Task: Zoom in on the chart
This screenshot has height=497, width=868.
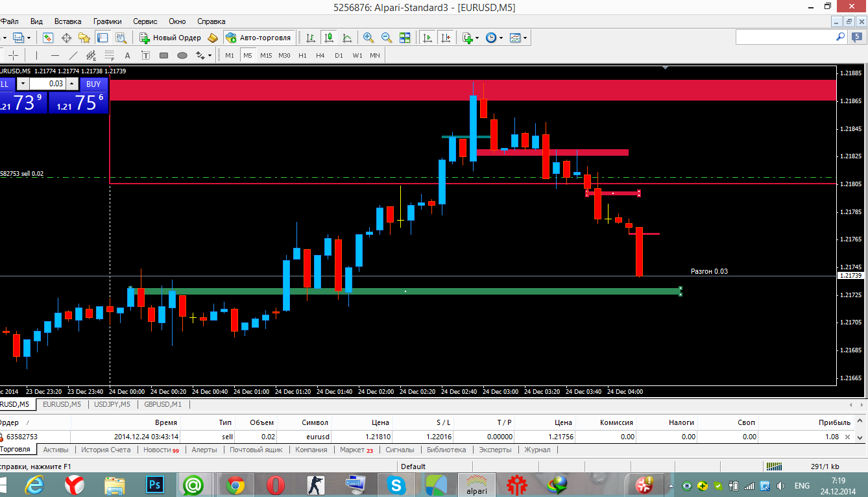Action: (x=368, y=38)
